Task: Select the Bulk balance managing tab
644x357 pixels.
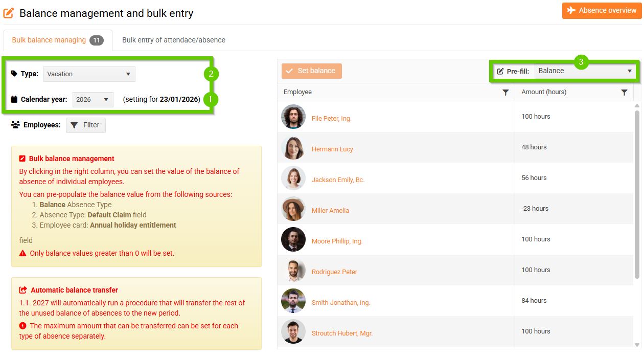Action: (x=49, y=40)
